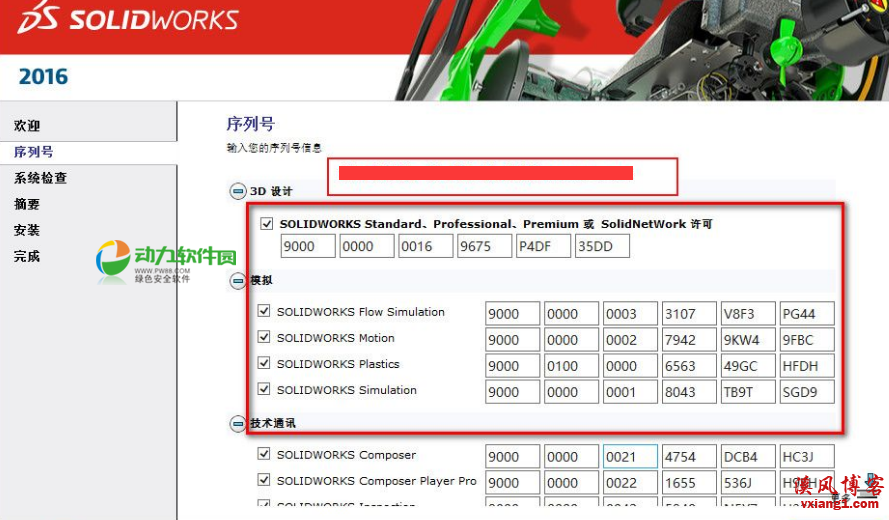Click 3D design serial field 9675
This screenshot has width=889, height=520.
coord(485,247)
